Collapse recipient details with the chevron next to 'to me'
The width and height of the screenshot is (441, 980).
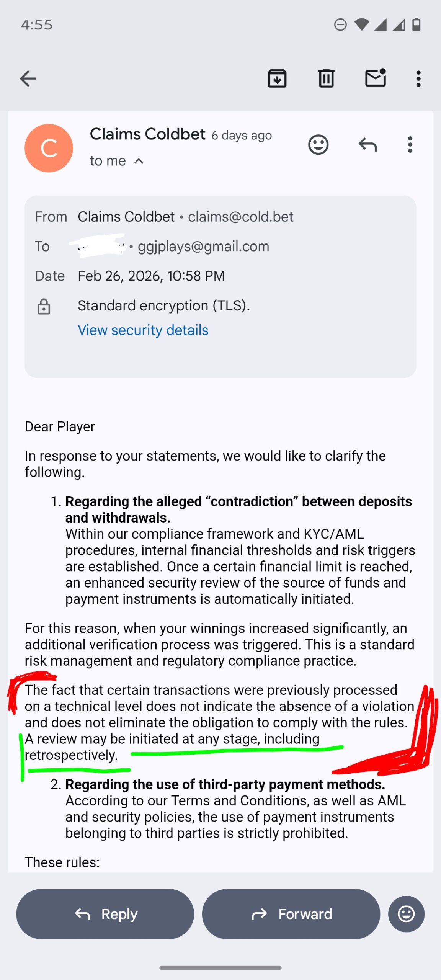point(139,161)
